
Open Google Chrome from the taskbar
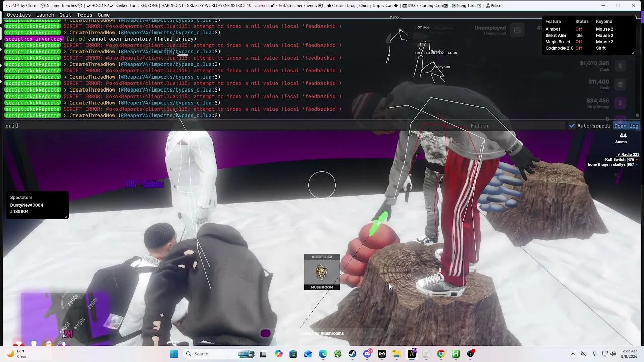[441, 354]
